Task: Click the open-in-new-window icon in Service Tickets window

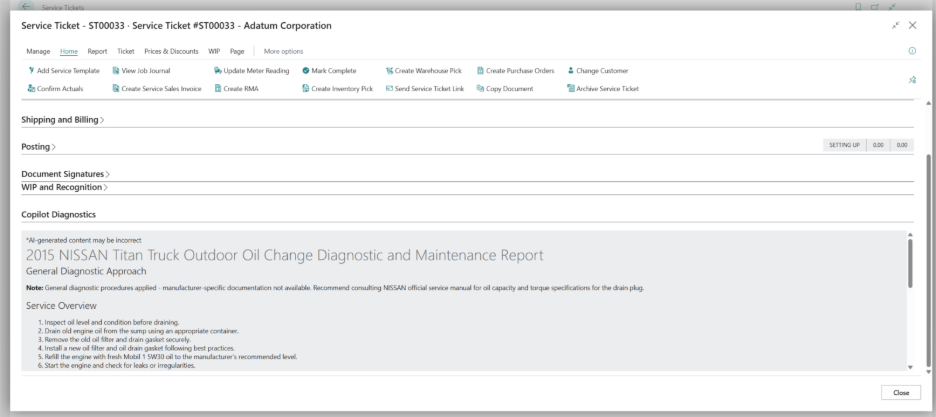Action: (x=875, y=7)
